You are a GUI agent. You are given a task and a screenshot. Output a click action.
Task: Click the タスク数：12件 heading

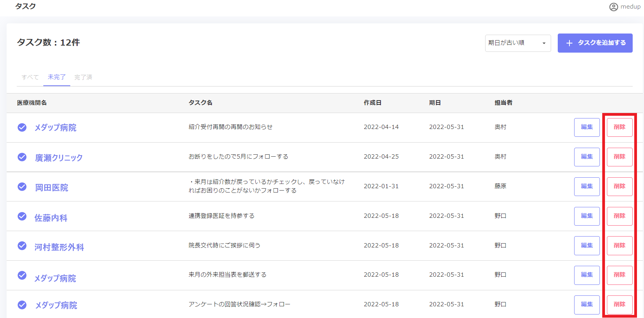(48, 42)
